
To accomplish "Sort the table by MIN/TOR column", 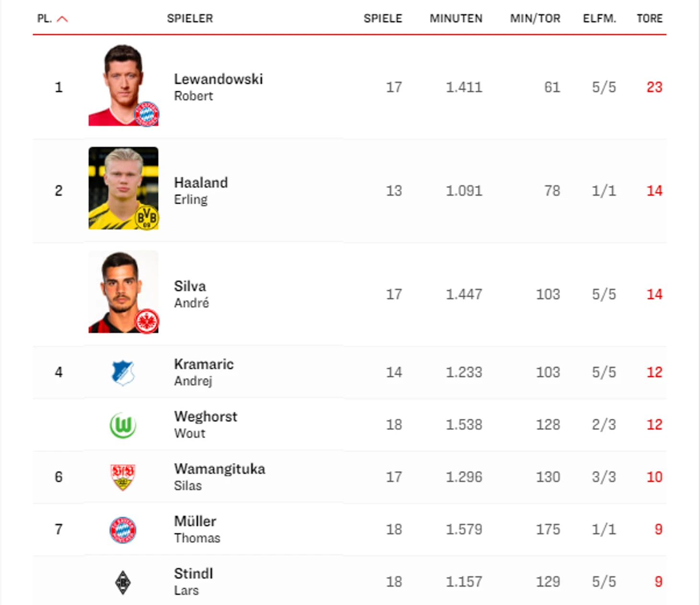I will click(535, 19).
